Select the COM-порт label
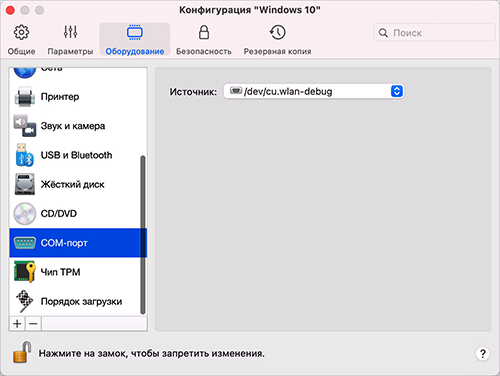Viewport: 500px width, 376px height. (x=64, y=243)
